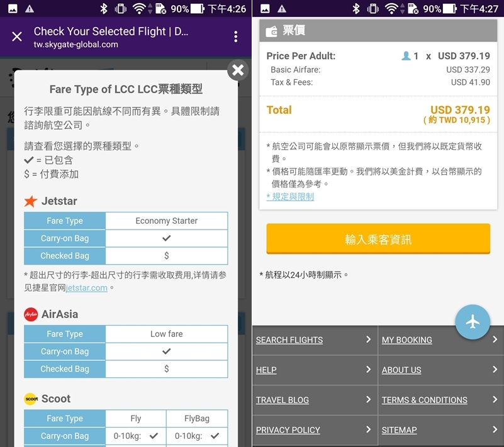Tap the 輸入乘客資訊 button
The height and width of the screenshot is (447, 504).
378,239
